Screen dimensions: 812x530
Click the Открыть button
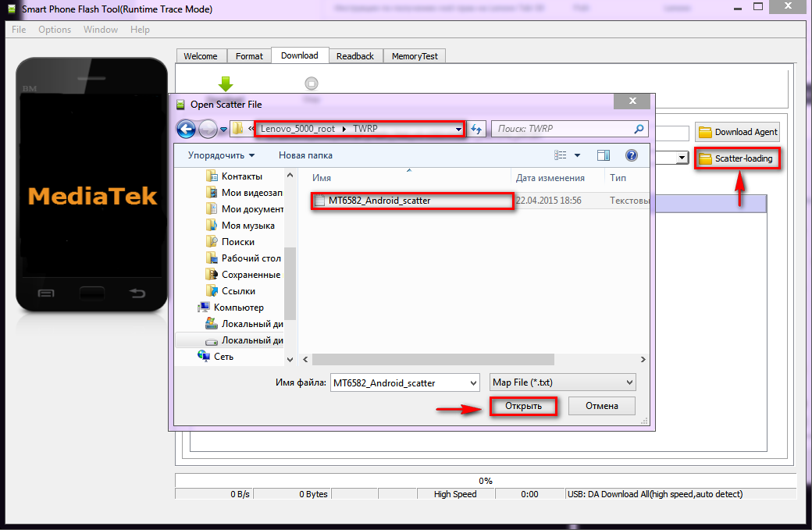tap(523, 406)
